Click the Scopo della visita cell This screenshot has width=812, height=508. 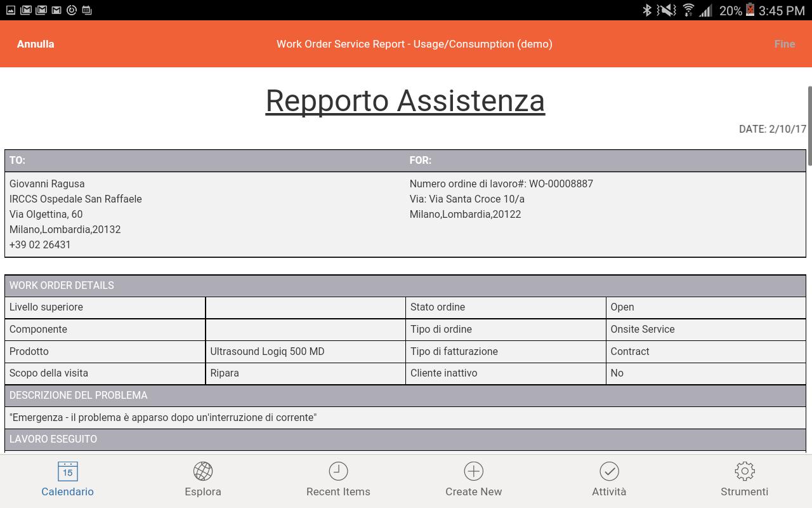click(x=105, y=373)
